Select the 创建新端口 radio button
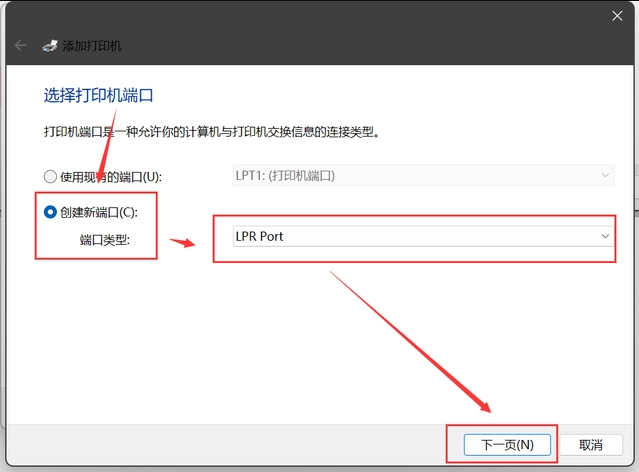This screenshot has width=639, height=472. click(x=50, y=212)
